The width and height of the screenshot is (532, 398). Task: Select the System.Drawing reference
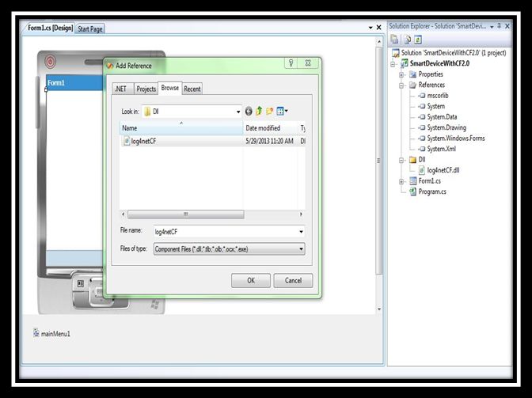pyautogui.click(x=446, y=127)
